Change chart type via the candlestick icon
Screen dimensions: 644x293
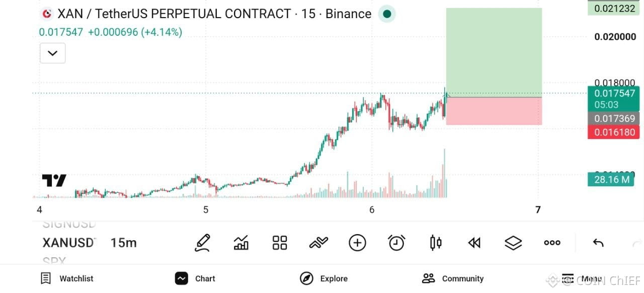tap(436, 243)
